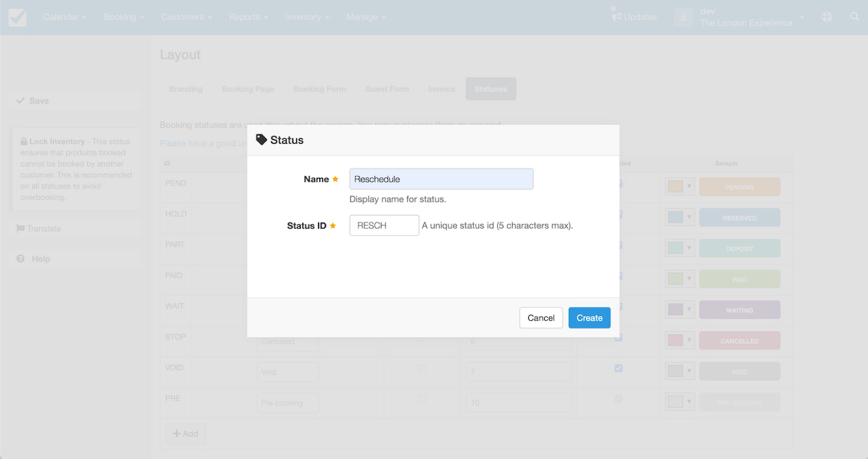Viewport: 868px width, 459px height.
Task: Click the Save button in sidebar
Action: point(75,101)
